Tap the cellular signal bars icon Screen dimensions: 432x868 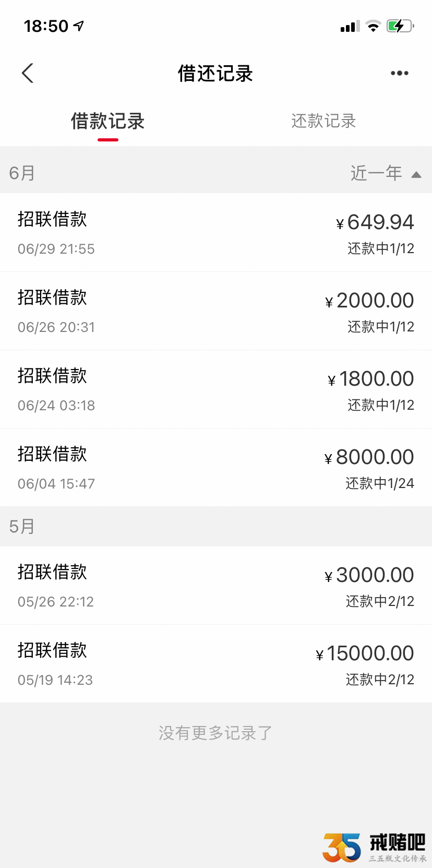(x=350, y=27)
